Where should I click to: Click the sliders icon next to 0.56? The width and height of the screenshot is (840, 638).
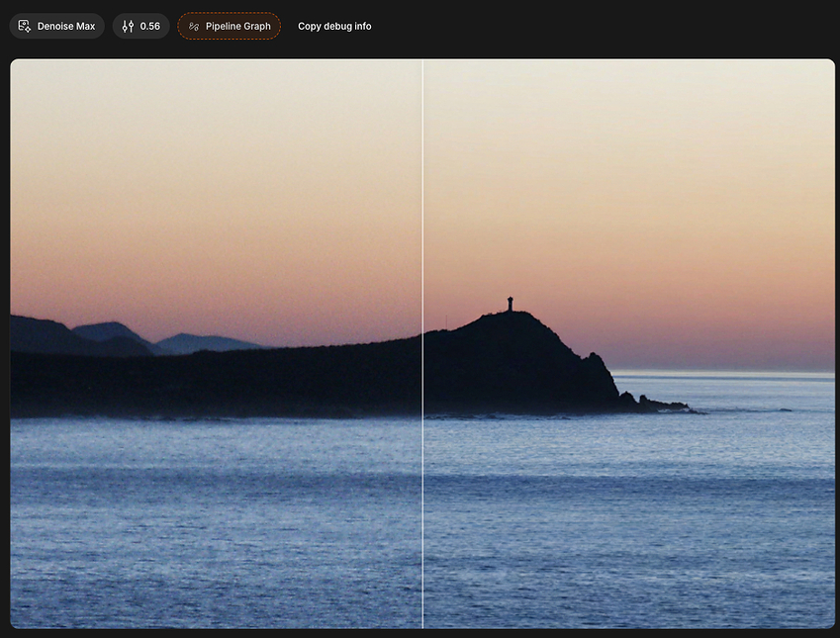128,26
